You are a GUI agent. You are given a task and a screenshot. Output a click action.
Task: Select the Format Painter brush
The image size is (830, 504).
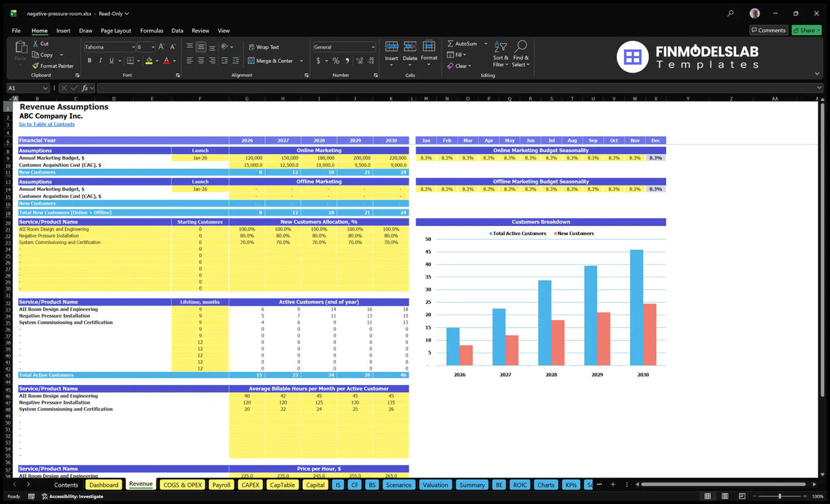pyautogui.click(x=36, y=66)
